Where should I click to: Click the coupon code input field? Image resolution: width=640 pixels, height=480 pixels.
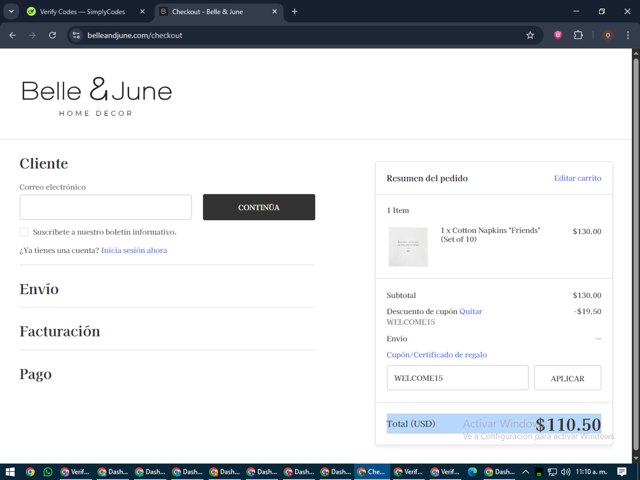pyautogui.click(x=458, y=378)
